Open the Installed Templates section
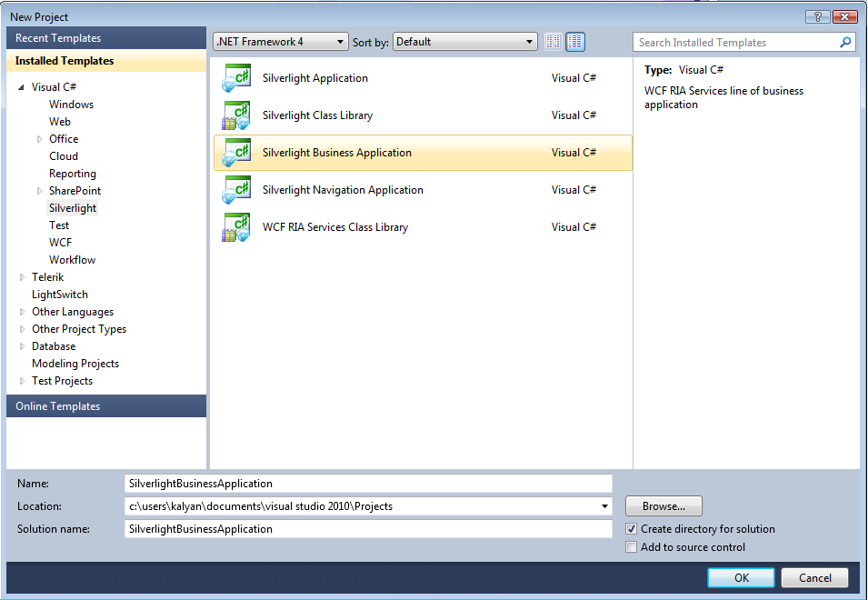The width and height of the screenshot is (868, 600). point(106,61)
